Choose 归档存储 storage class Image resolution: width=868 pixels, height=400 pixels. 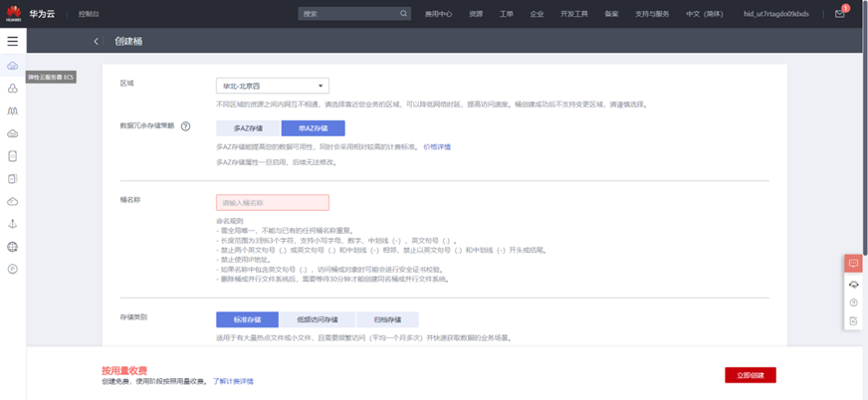point(387,319)
